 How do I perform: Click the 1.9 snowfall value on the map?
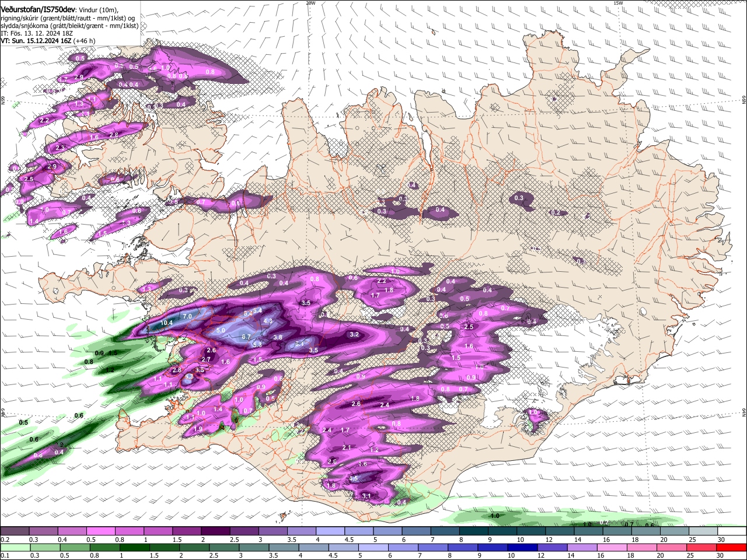[198, 429]
